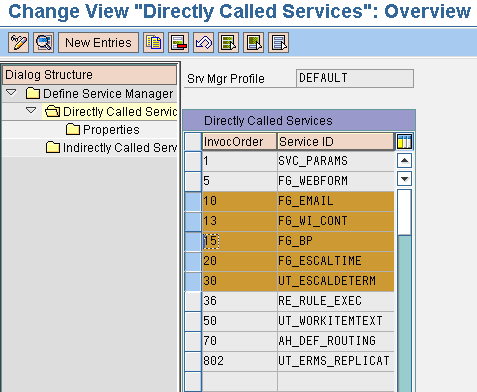Deselect row selector for FG_EMAIL
The image size is (477, 392).
point(193,201)
